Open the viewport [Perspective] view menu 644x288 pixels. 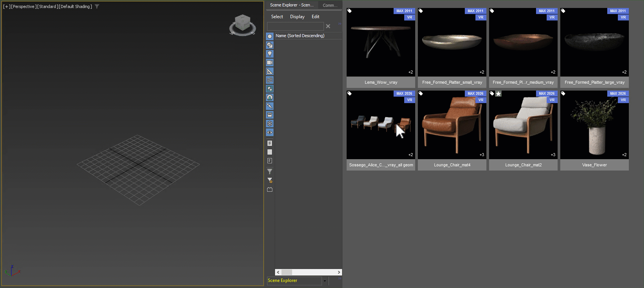24,6
